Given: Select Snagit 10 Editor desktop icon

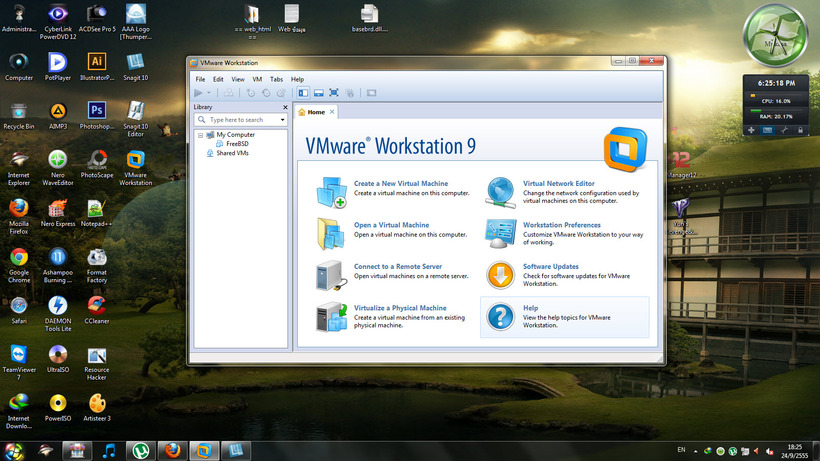Looking at the screenshot, I should pyautogui.click(x=135, y=119).
